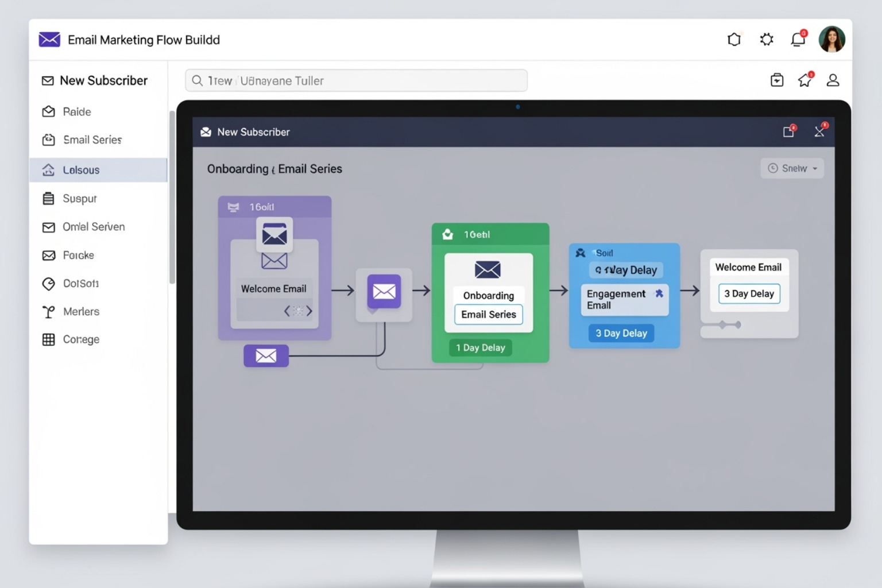Click the starred items icon above the canvas

pyautogui.click(x=804, y=80)
